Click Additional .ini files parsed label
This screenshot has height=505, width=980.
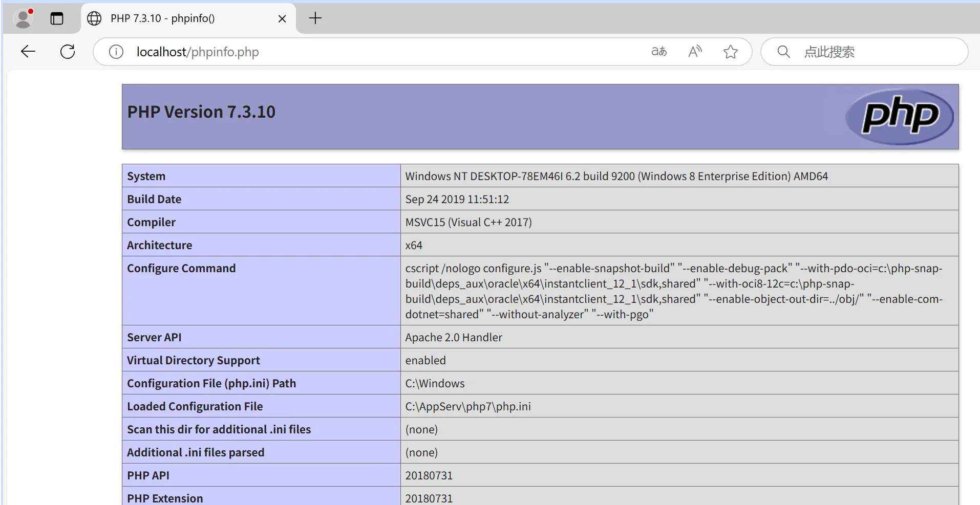pos(196,452)
